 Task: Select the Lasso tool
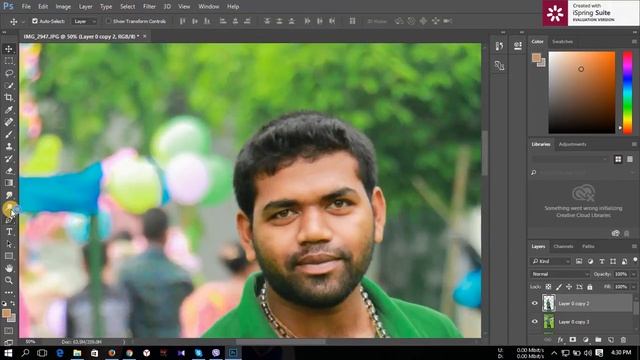9,73
